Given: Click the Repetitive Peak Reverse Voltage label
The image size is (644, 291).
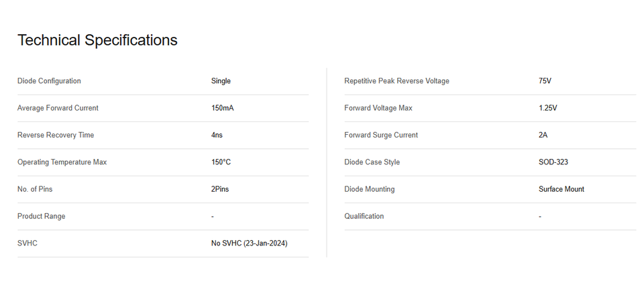Looking at the screenshot, I should [396, 81].
